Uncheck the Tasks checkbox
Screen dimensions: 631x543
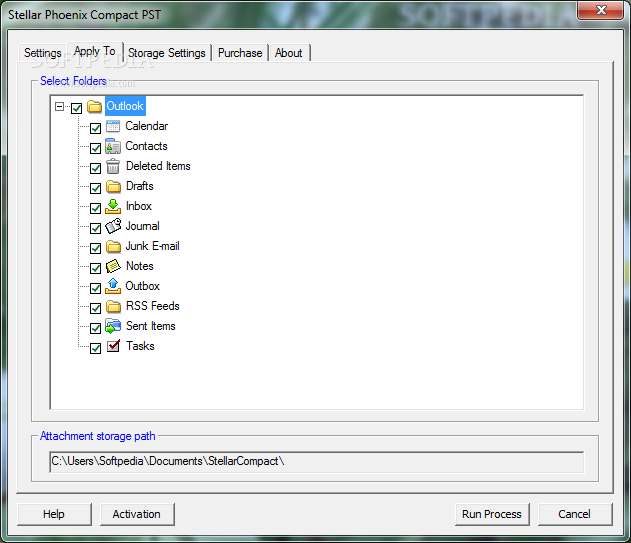click(95, 348)
